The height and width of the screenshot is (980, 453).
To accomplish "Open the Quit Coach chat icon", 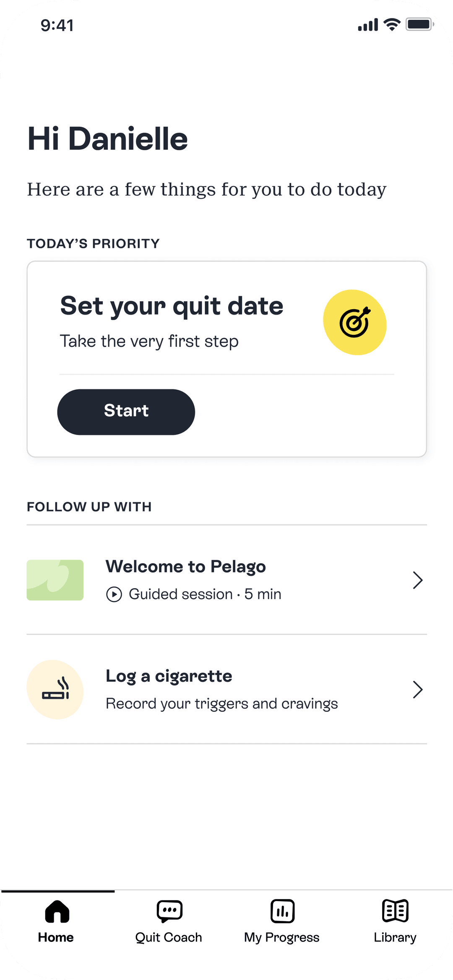I will click(x=169, y=911).
